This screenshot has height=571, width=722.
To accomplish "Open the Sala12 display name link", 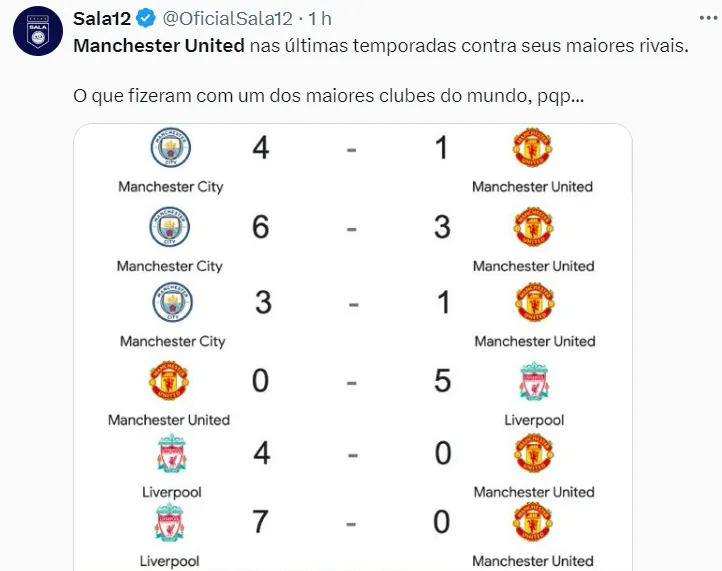I will [103, 18].
